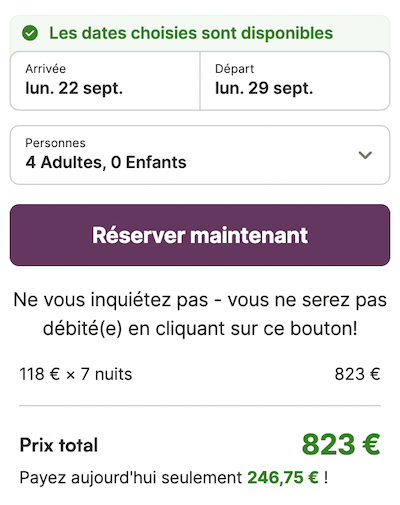Click the small 823 € nightly subtotal
The height and width of the screenshot is (505, 400).
(357, 374)
